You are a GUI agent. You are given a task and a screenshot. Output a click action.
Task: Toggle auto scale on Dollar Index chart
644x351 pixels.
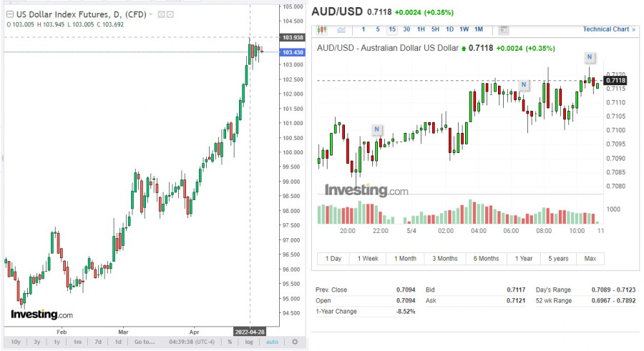272,342
